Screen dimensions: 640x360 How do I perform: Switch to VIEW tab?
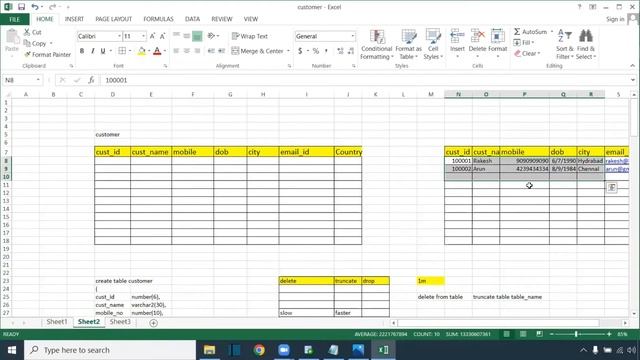click(251, 19)
